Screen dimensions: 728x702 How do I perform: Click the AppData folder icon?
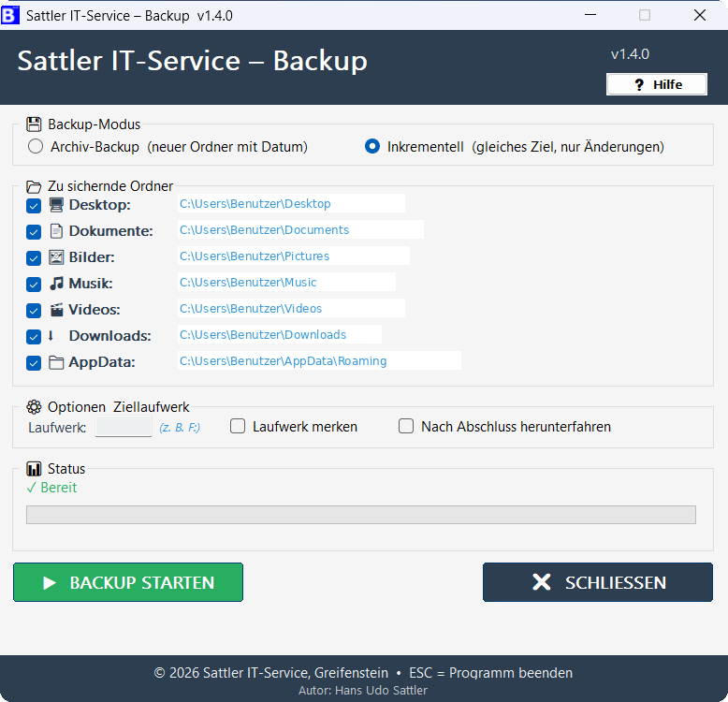[56, 362]
